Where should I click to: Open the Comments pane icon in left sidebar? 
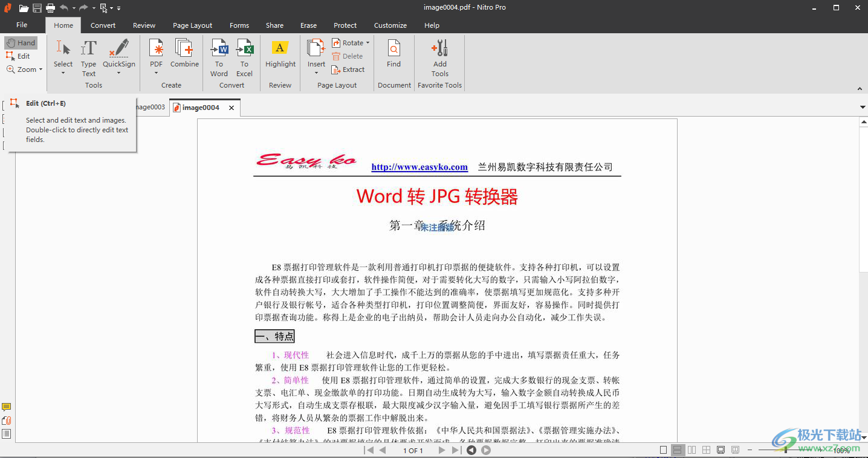pos(7,407)
